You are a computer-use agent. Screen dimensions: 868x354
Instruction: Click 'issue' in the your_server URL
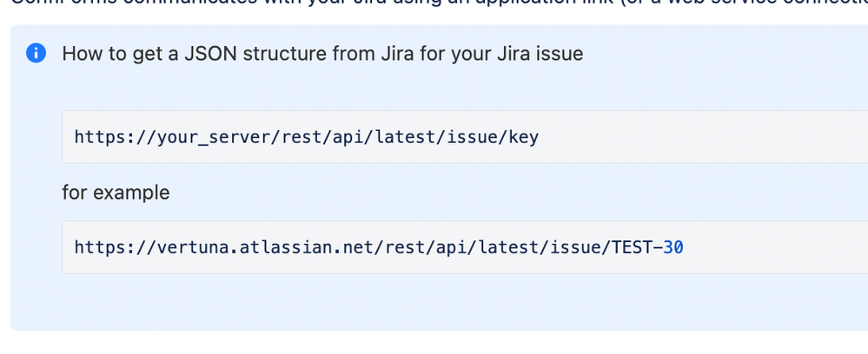click(470, 136)
